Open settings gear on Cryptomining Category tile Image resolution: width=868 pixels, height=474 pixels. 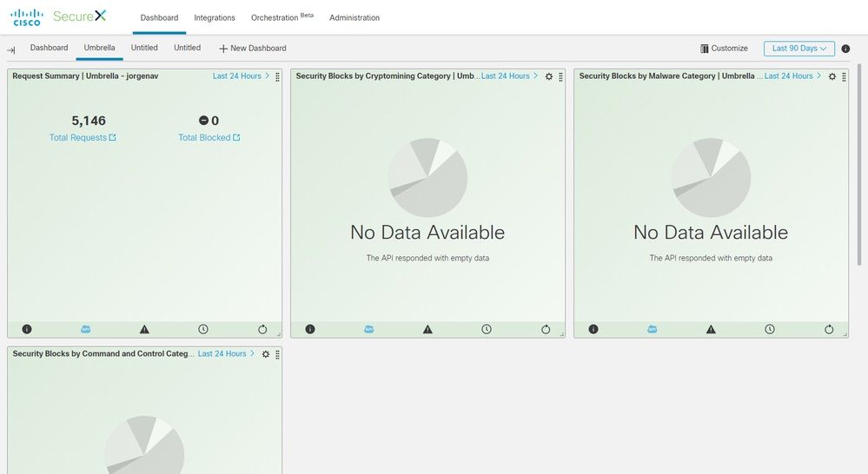548,77
